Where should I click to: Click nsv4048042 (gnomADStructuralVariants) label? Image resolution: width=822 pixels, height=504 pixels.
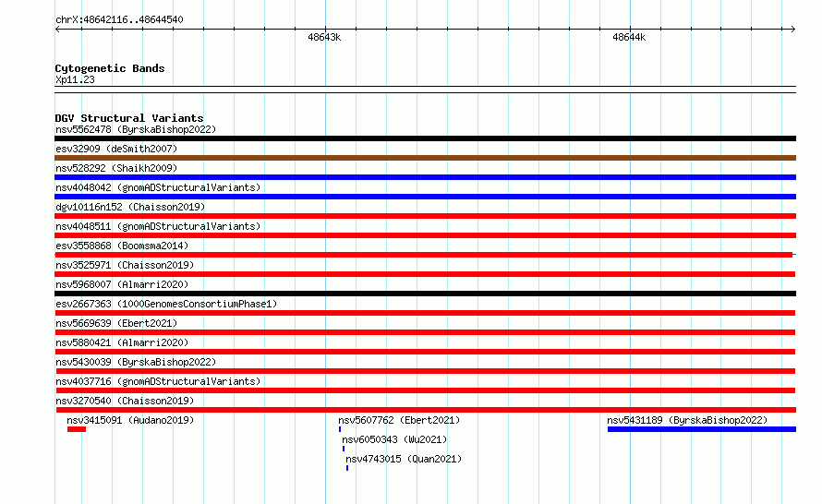[158, 187]
